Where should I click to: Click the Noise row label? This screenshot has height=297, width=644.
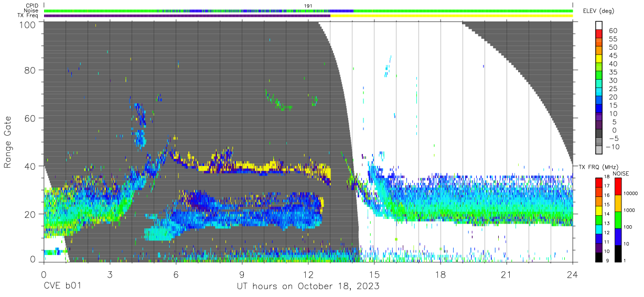pos(31,10)
